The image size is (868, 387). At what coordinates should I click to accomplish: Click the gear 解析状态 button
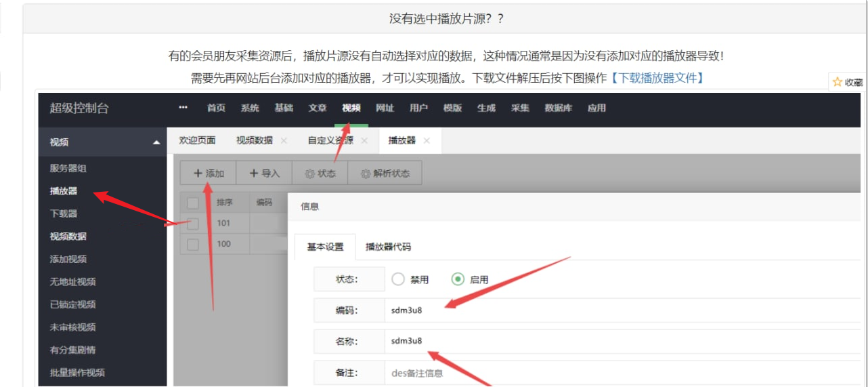pyautogui.click(x=385, y=174)
